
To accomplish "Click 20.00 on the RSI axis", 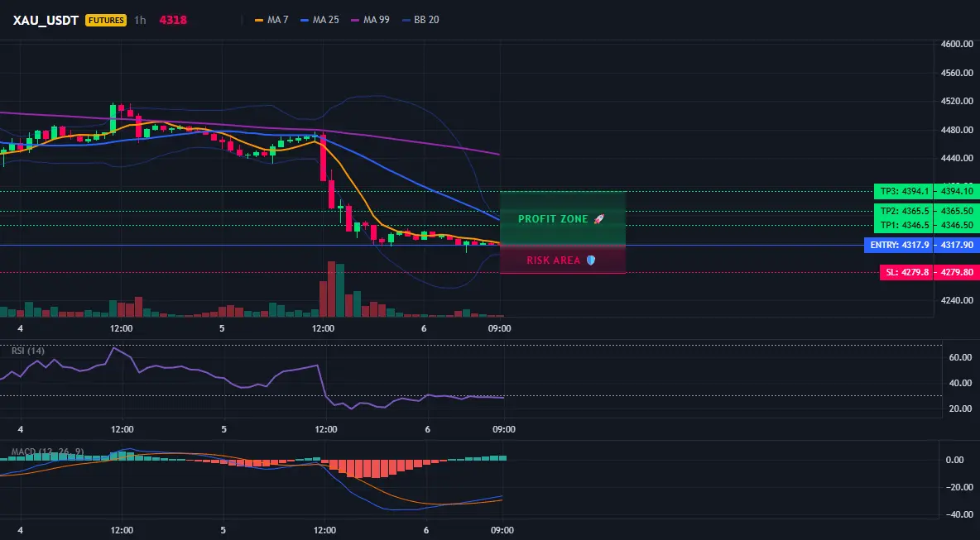I will [961, 409].
